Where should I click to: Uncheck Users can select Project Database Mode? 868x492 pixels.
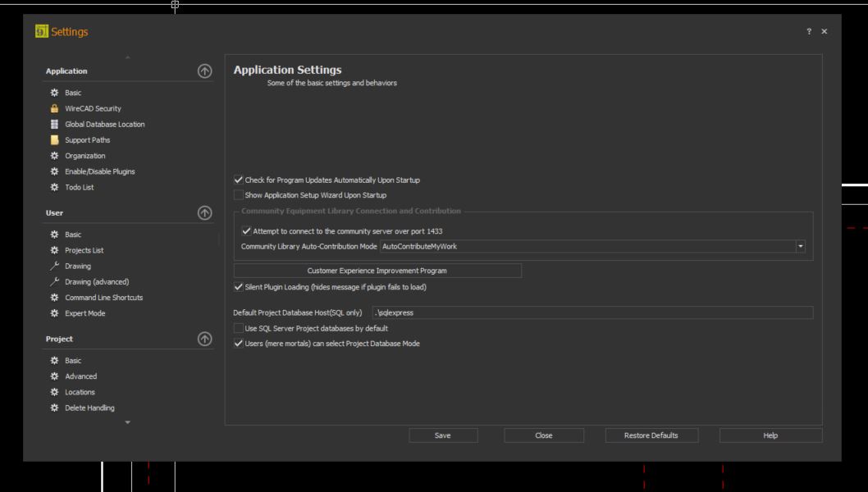click(x=239, y=344)
